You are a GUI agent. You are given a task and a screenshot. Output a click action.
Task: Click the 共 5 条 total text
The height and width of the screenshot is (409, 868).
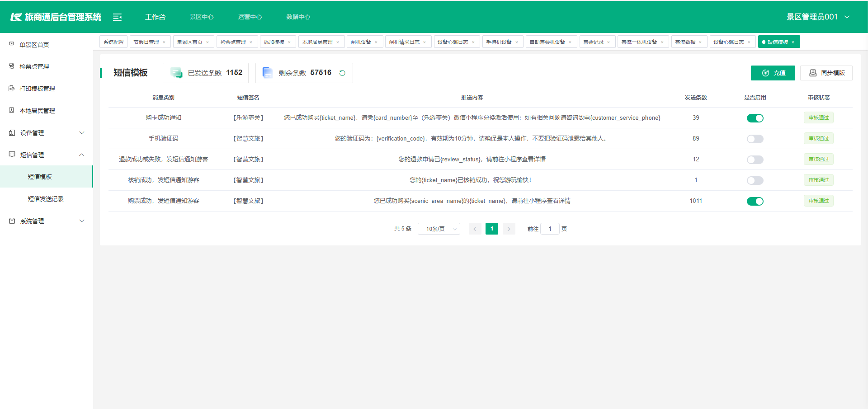403,229
